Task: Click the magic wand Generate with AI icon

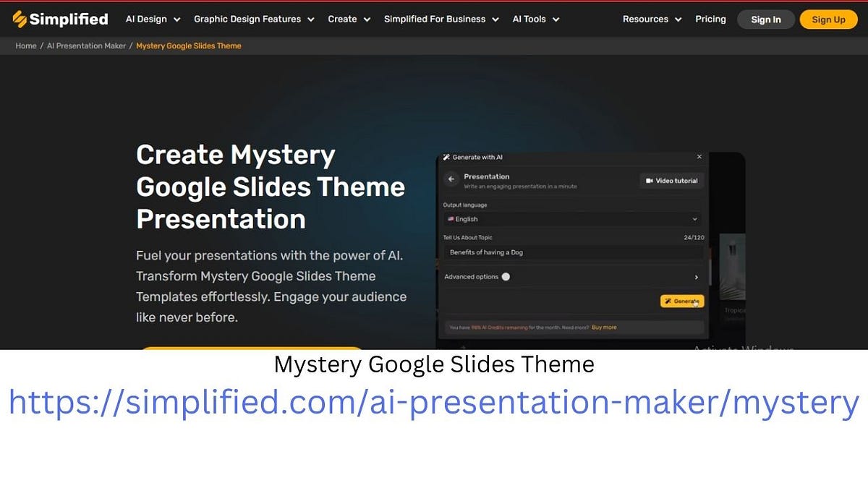Action: tap(447, 157)
